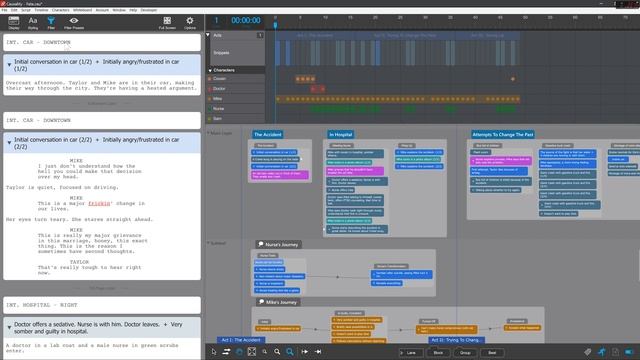Open the Styling tool
The height and width of the screenshot is (360, 640).
pyautogui.click(x=33, y=23)
